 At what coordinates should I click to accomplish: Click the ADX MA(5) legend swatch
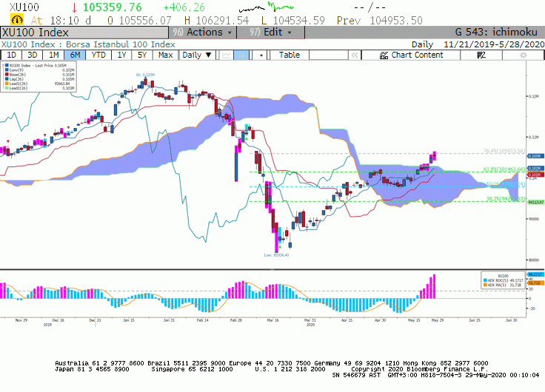(x=485, y=285)
